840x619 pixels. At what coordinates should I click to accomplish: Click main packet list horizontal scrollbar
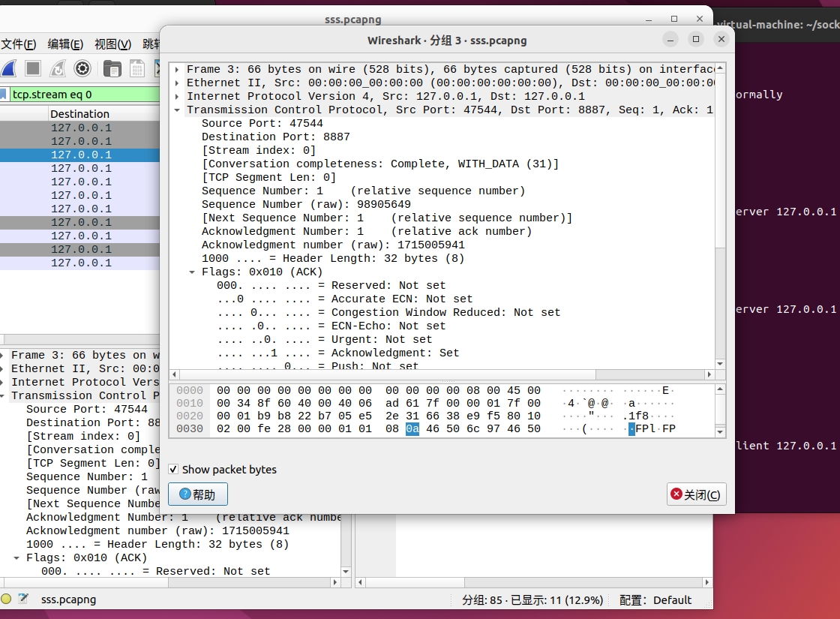pos(80,339)
